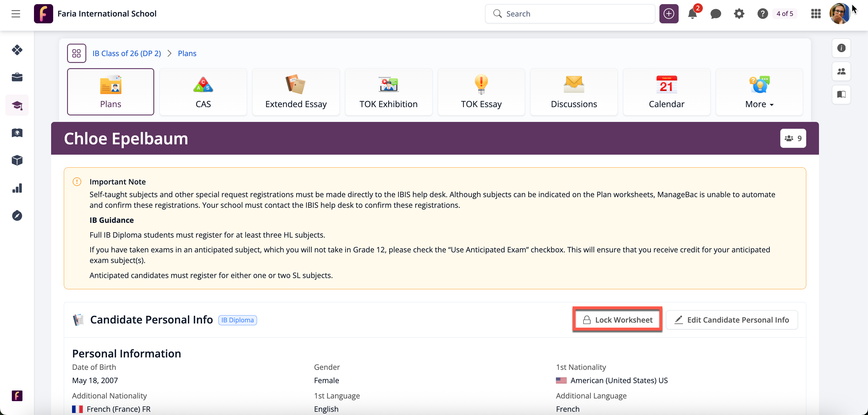Click Edit Candidate Personal Info button
Image resolution: width=868 pixels, height=415 pixels.
click(x=732, y=320)
